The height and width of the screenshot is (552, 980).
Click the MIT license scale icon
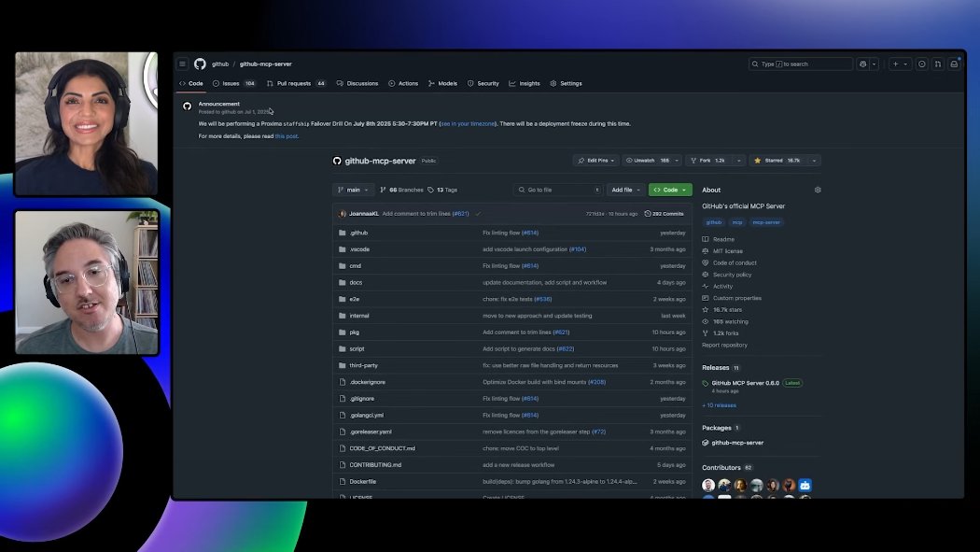706,251
